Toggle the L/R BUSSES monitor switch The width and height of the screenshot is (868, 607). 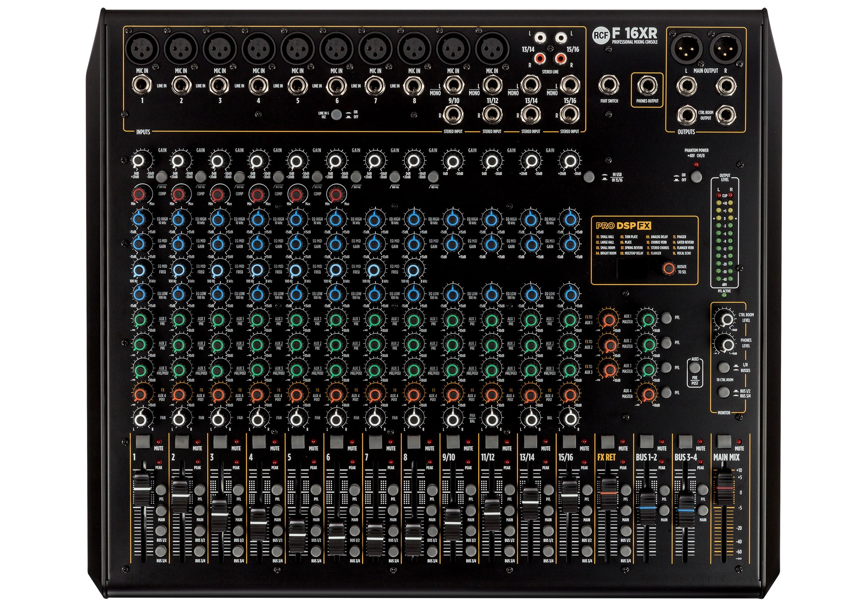(724, 367)
